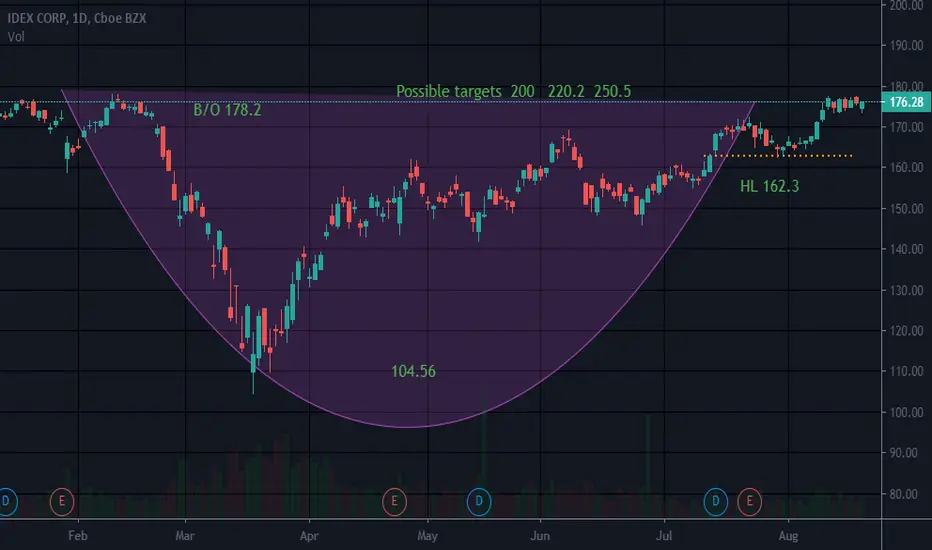The image size is (932, 550).
Task: Click the 120.00 price axis label
Action: [x=906, y=331]
